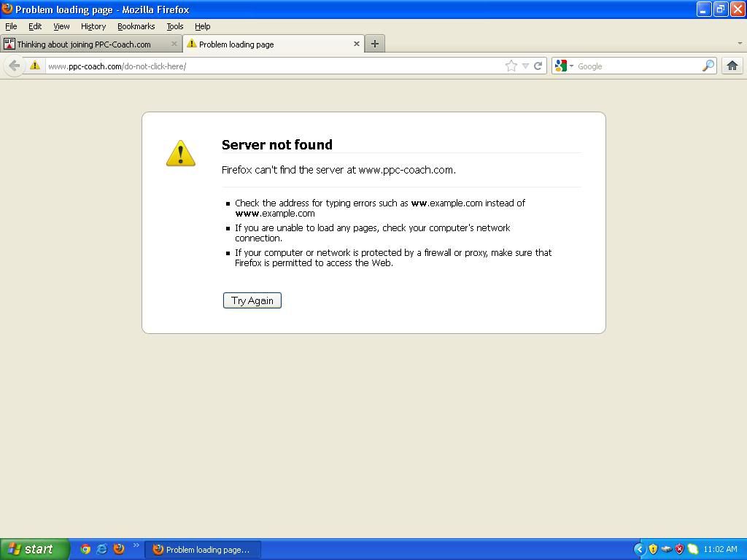747x560 pixels.
Task: Restore down the Firefox window
Action: [720, 9]
